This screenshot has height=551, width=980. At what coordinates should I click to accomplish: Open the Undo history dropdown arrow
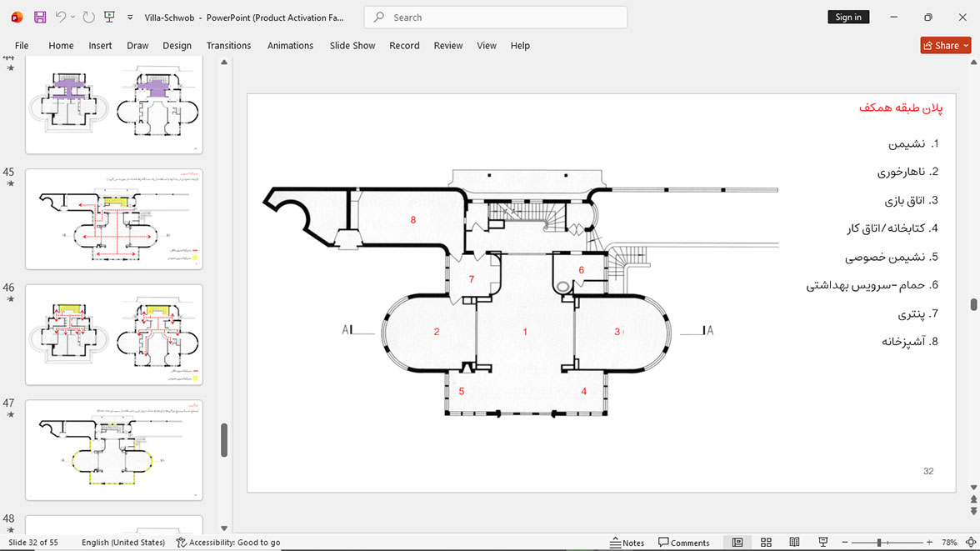tap(72, 17)
